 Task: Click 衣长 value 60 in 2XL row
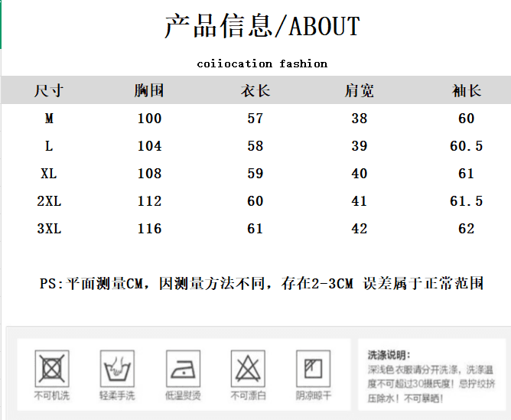[x=255, y=201]
